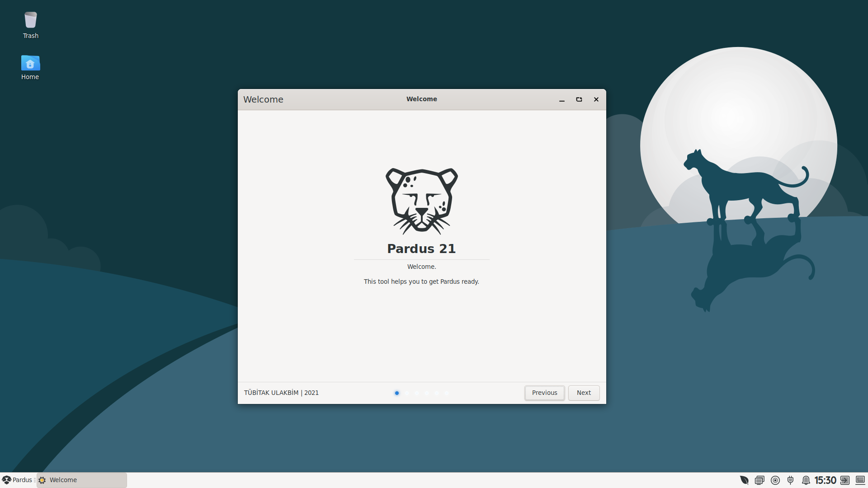Maximize the Welcome window

click(x=579, y=99)
